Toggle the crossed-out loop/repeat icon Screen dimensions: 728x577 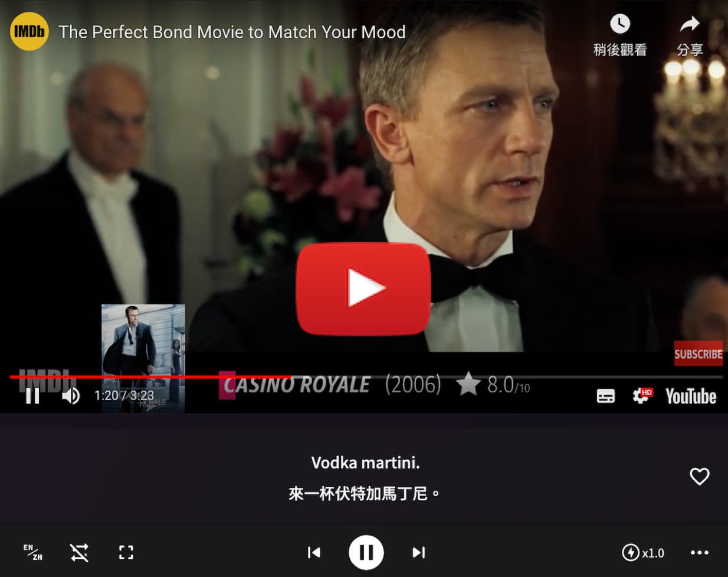[79, 552]
